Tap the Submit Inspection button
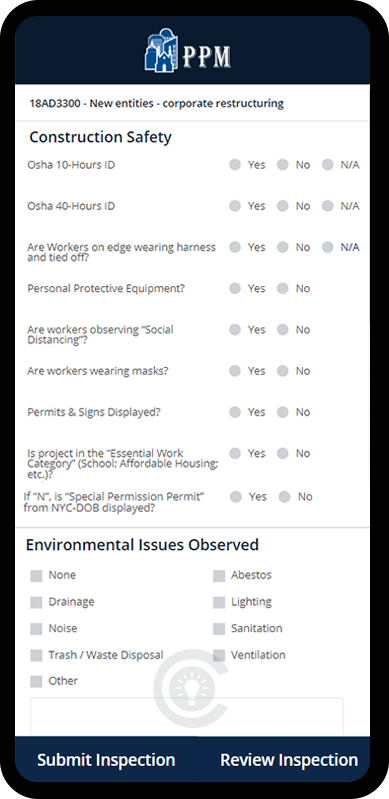 coord(106,759)
